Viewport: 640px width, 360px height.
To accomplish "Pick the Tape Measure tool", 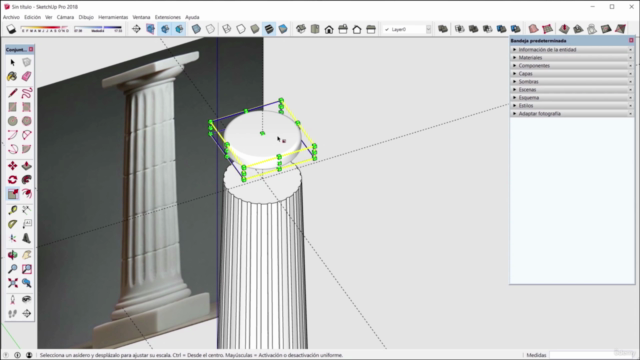I will (x=13, y=210).
